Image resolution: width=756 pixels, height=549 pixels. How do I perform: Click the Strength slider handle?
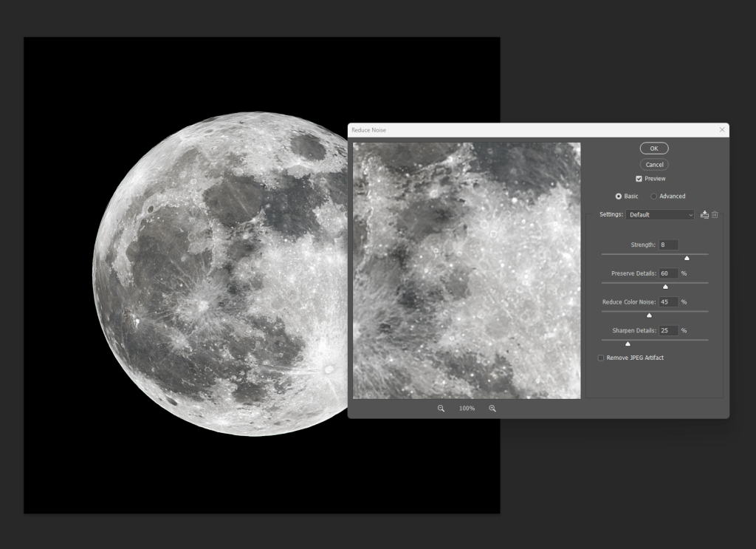(687, 258)
